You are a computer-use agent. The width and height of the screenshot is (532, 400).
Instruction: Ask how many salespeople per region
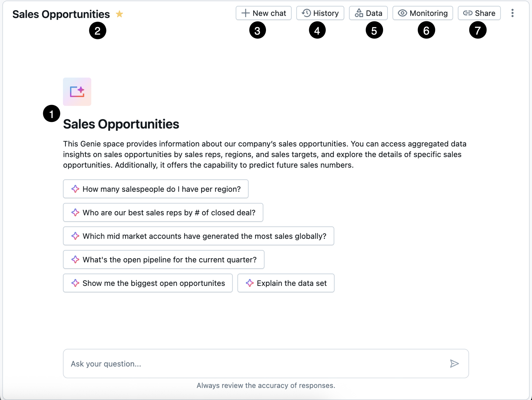155,189
